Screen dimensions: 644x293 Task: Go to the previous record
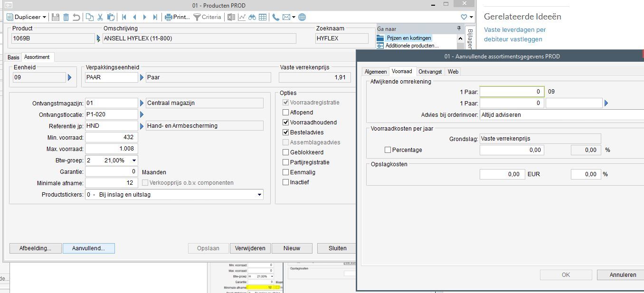[x=134, y=17]
